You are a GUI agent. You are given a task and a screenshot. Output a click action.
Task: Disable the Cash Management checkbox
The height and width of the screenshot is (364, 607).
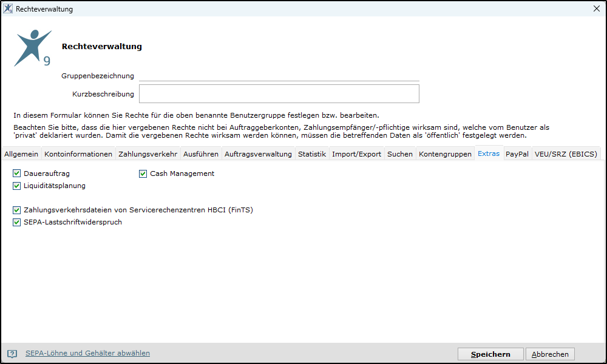point(143,174)
